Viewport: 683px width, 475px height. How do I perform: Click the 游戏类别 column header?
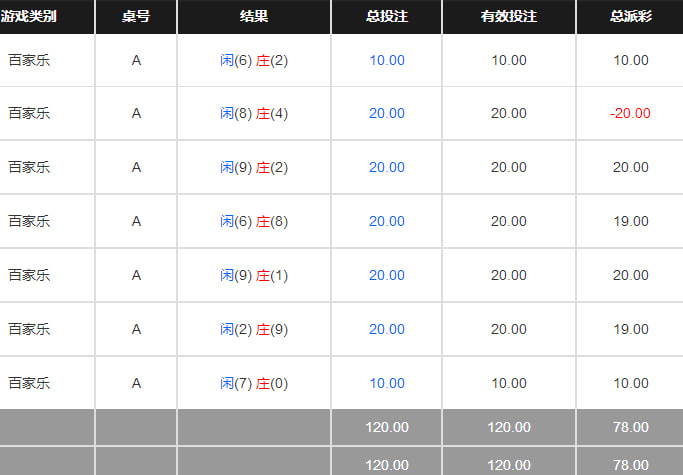29,17
